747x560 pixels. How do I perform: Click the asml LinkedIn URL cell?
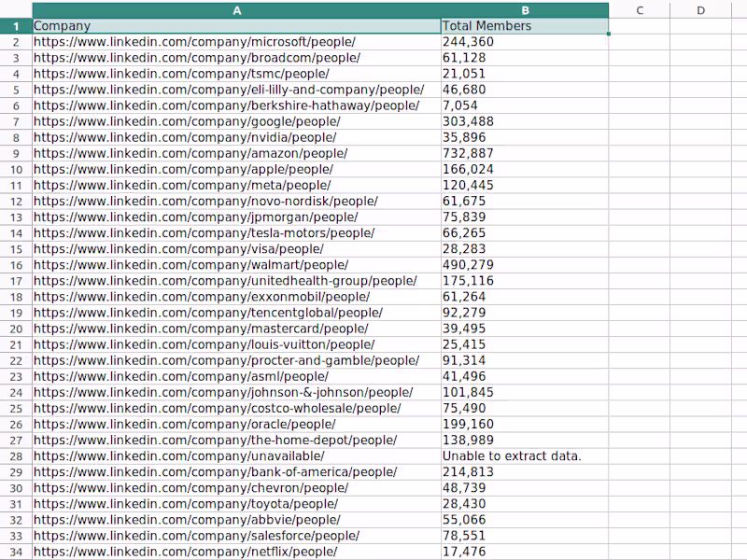point(237,377)
